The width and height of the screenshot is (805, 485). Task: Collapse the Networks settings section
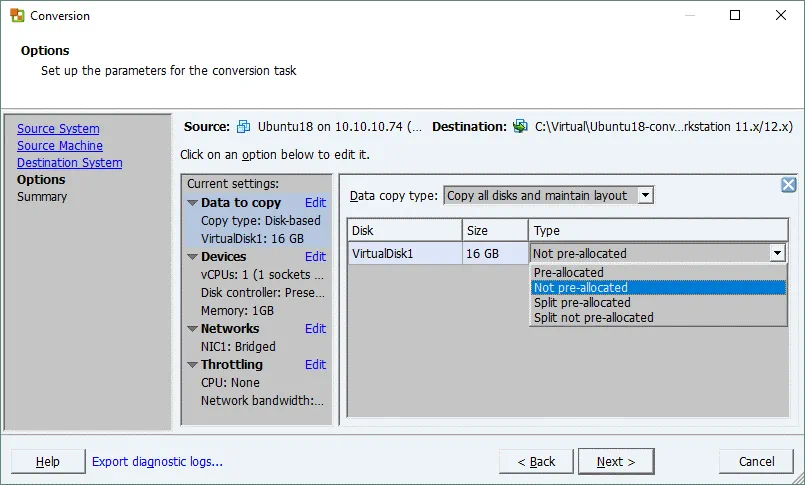pos(192,329)
